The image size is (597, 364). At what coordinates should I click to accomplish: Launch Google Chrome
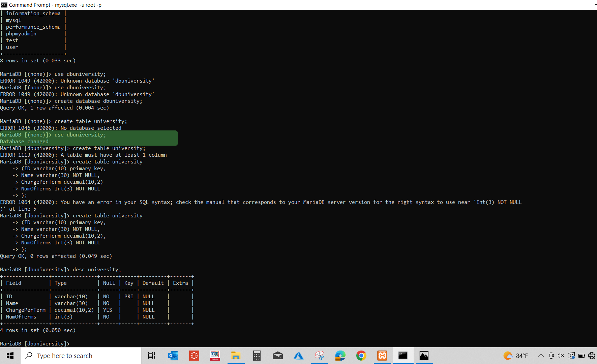pos(361,356)
